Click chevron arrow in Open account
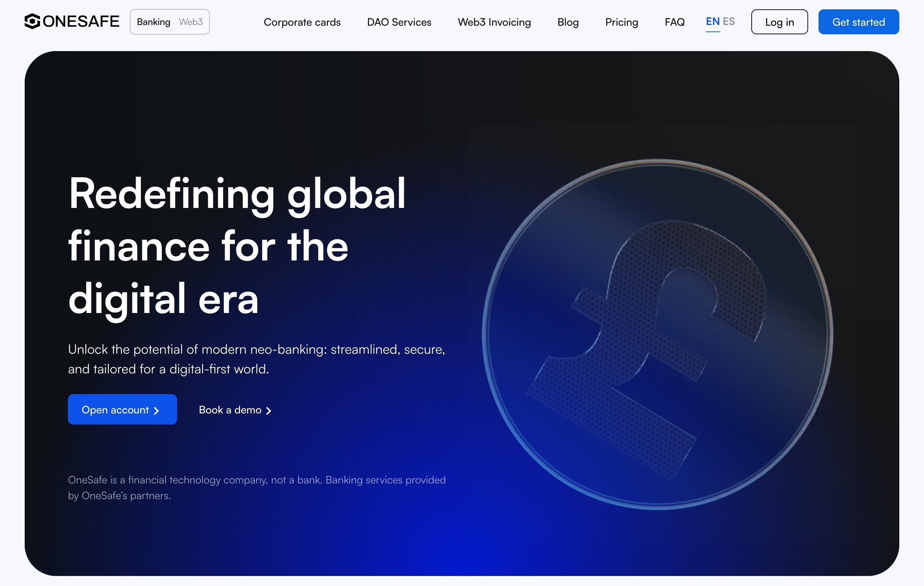 [156, 411]
